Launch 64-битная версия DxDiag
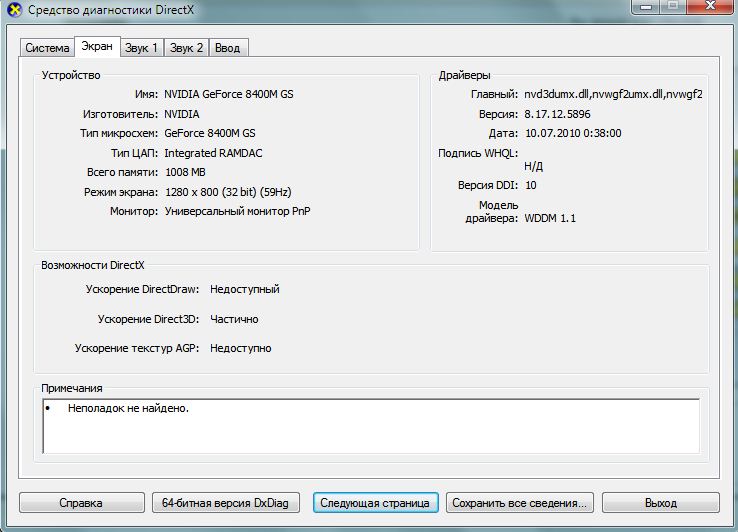Viewport: 738px width, 532px height. tap(225, 503)
